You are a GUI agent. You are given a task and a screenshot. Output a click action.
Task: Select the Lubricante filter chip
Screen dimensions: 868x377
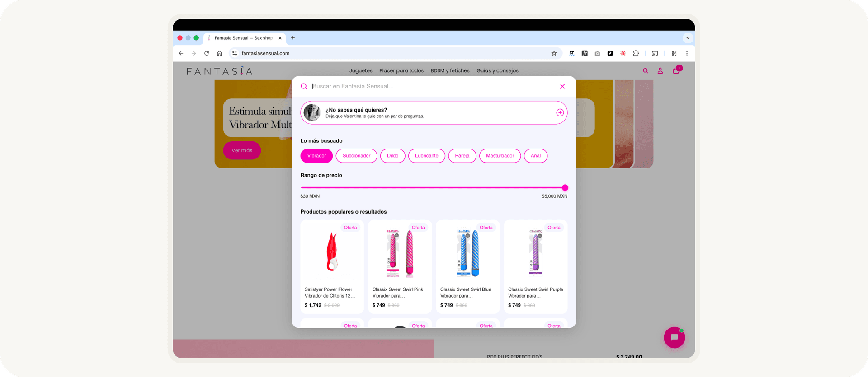(427, 156)
